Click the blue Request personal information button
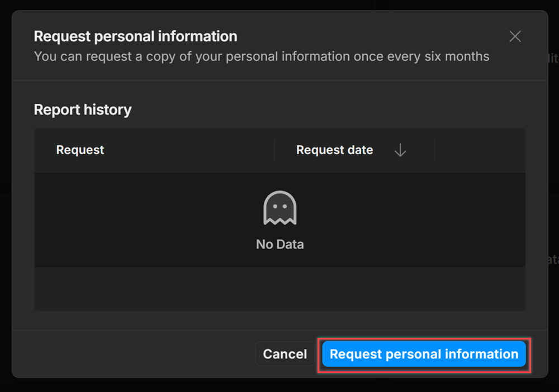Image resolution: width=559 pixels, height=392 pixels. 424,354
